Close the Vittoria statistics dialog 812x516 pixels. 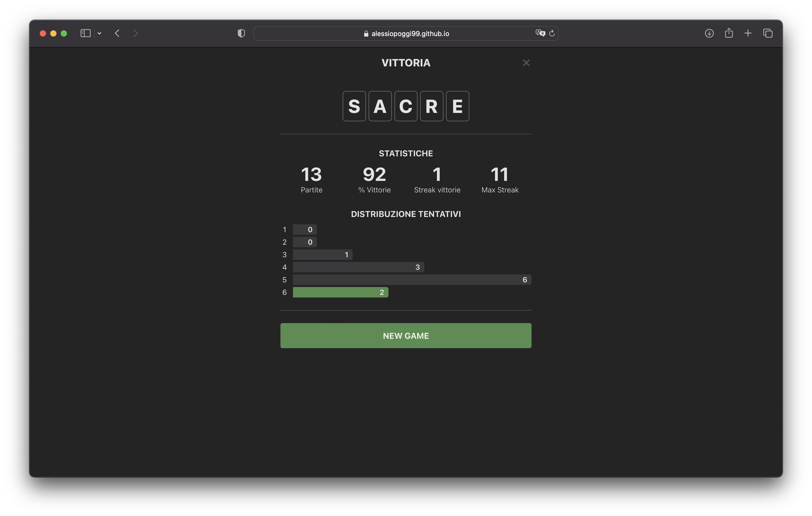[526, 63]
